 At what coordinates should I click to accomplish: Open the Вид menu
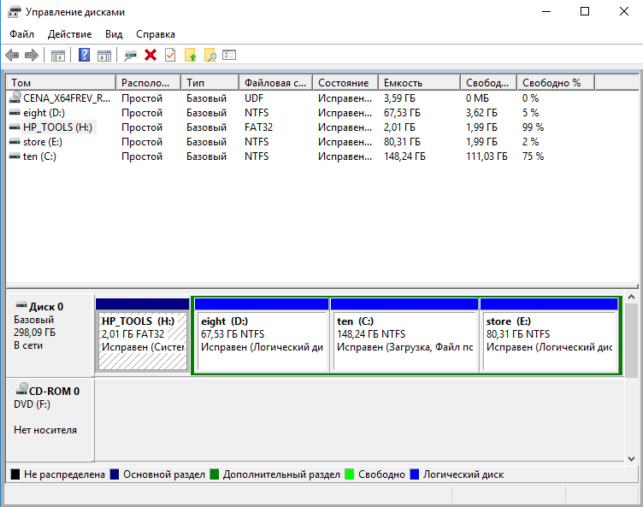coord(114,34)
